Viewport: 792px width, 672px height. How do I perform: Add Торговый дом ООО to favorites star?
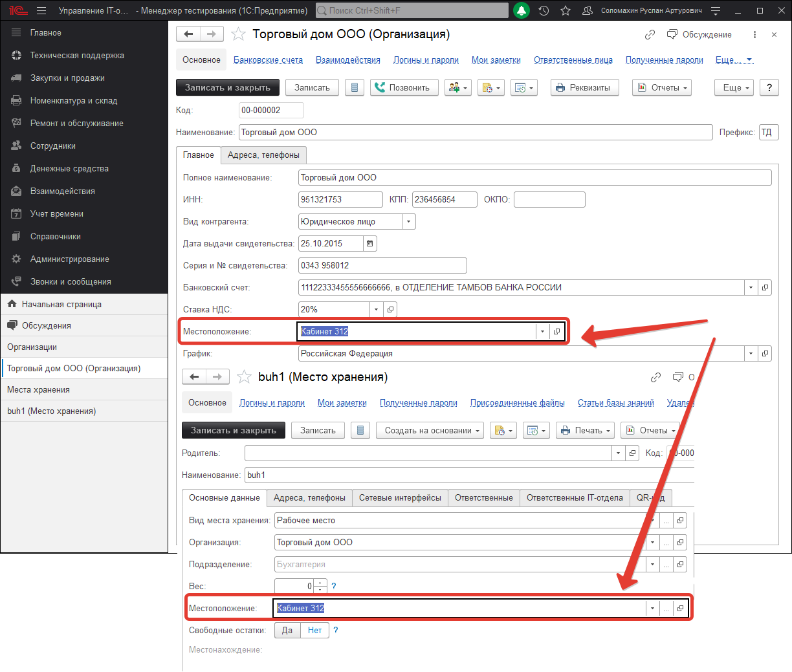coord(239,34)
